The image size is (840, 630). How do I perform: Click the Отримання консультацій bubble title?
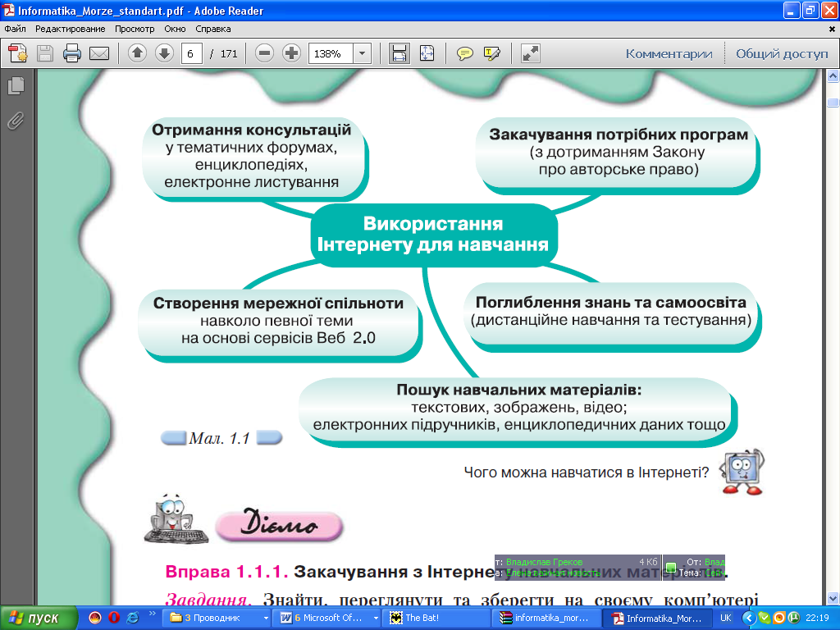(x=251, y=130)
